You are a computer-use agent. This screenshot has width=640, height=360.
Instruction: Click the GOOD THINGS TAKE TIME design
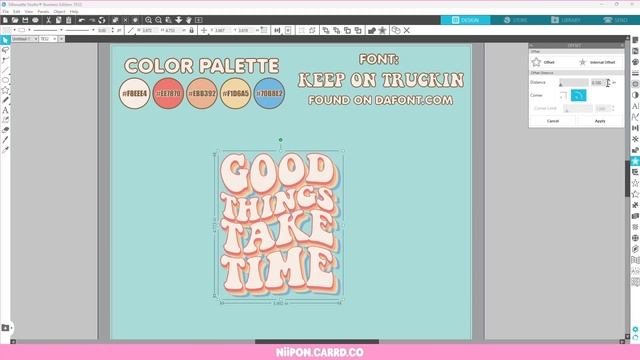click(x=279, y=225)
